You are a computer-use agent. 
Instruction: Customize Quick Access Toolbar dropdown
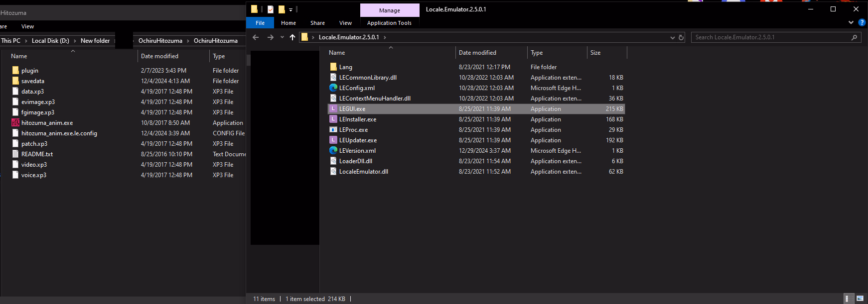tap(291, 9)
